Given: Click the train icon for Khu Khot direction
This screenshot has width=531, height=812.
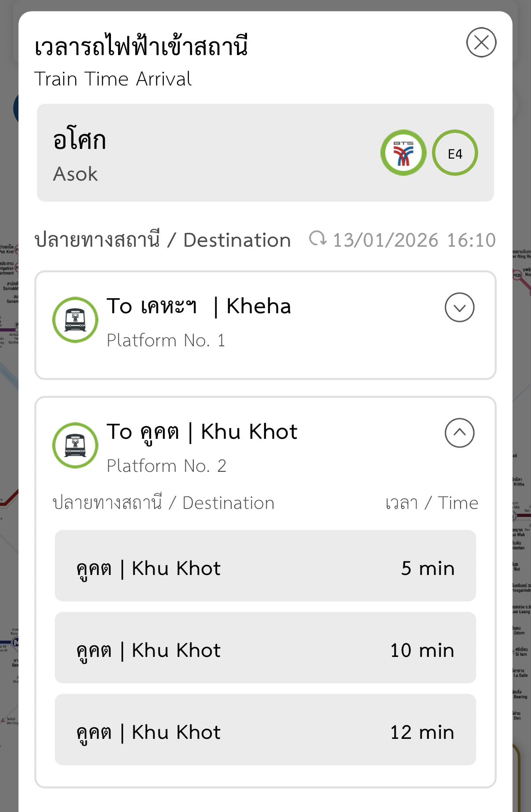Looking at the screenshot, I should tap(75, 445).
